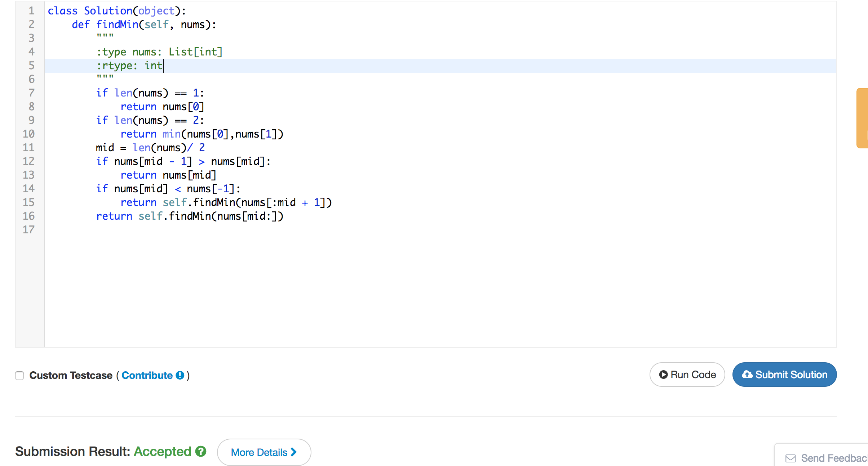Click the ':rtype: int' highlighted line
This screenshot has width=868, height=466.
pos(440,66)
